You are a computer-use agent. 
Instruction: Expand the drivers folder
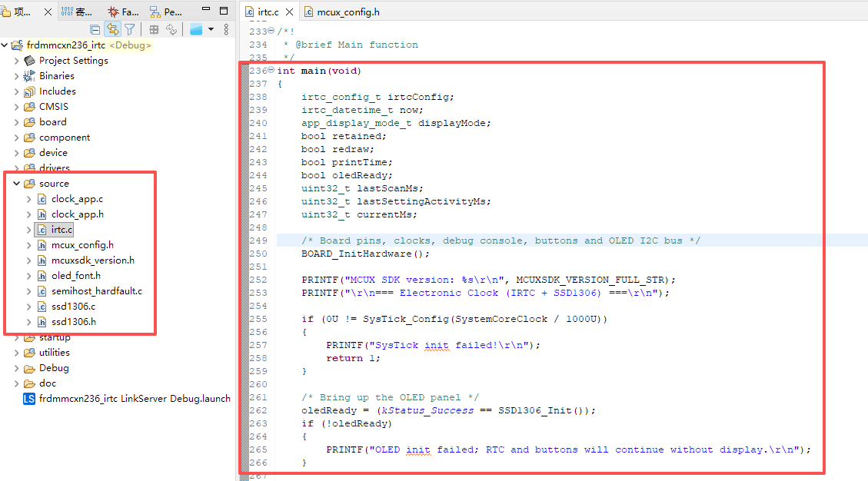[17, 168]
